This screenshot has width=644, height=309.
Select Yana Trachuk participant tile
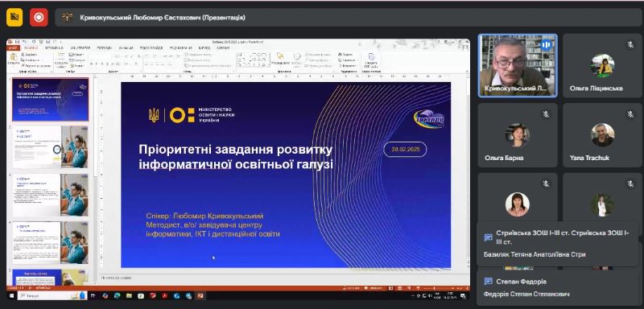tap(602, 135)
